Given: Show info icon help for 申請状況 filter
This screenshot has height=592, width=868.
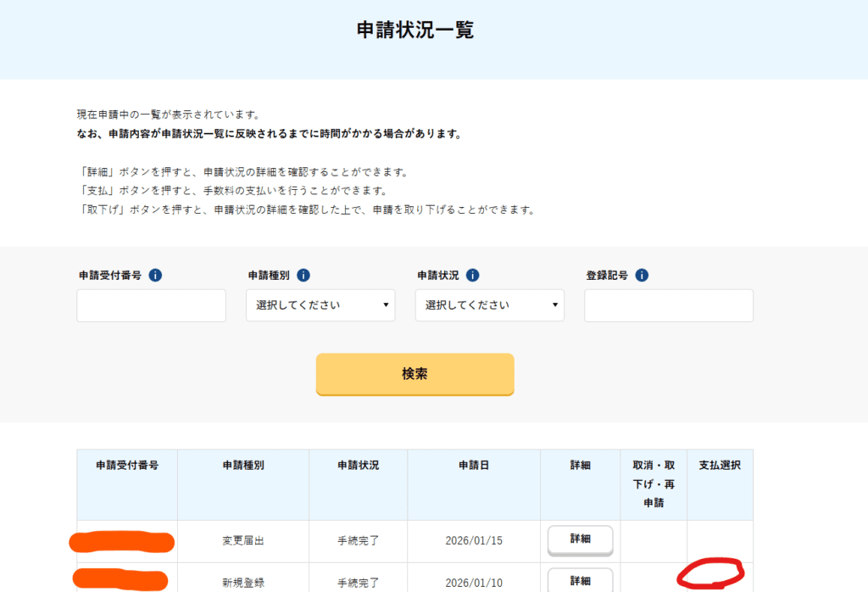Looking at the screenshot, I should (x=473, y=276).
